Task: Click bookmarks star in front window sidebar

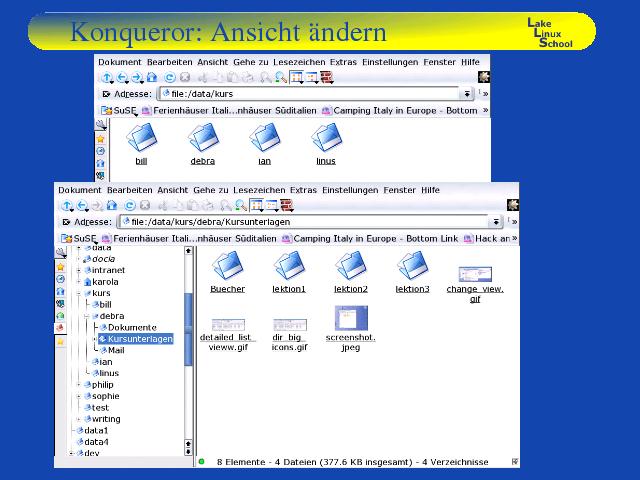Action: coord(60,267)
